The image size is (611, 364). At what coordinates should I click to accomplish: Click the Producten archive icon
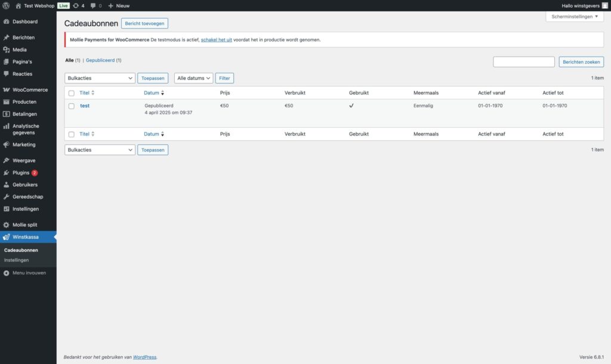[6, 101]
